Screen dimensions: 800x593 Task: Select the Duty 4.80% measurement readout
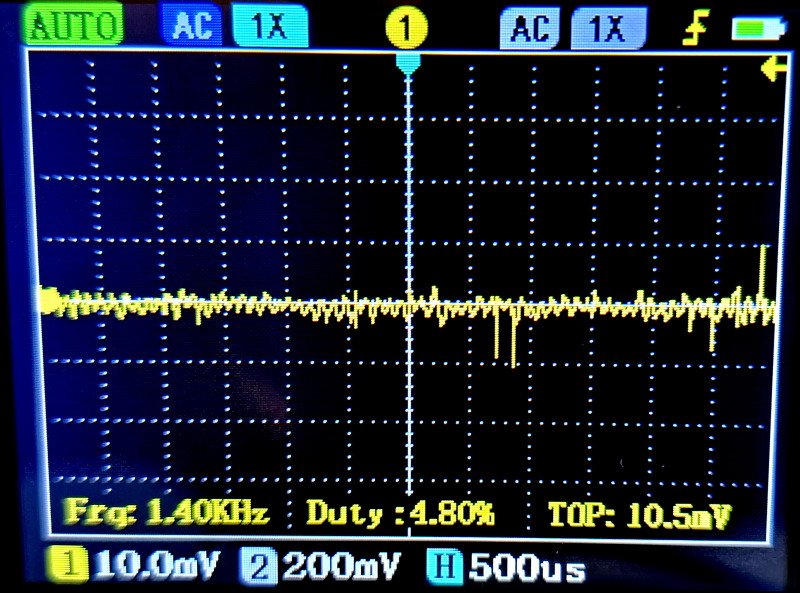[400, 514]
